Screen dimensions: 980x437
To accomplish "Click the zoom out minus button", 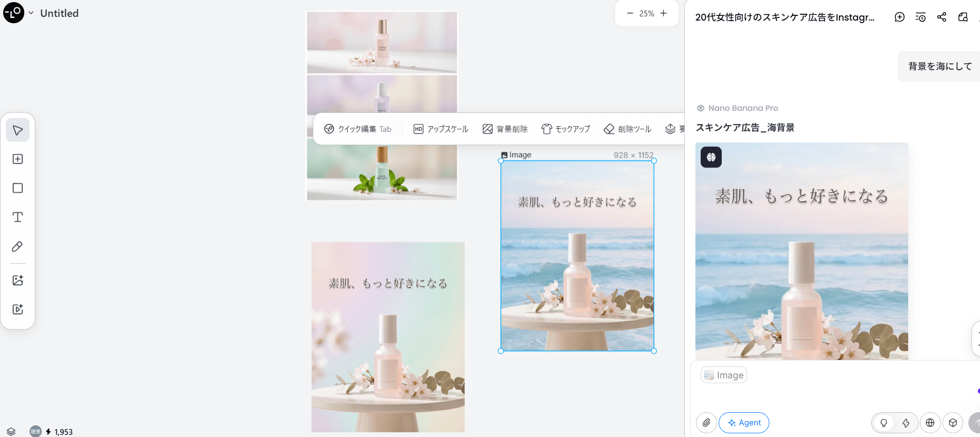I will [x=629, y=13].
